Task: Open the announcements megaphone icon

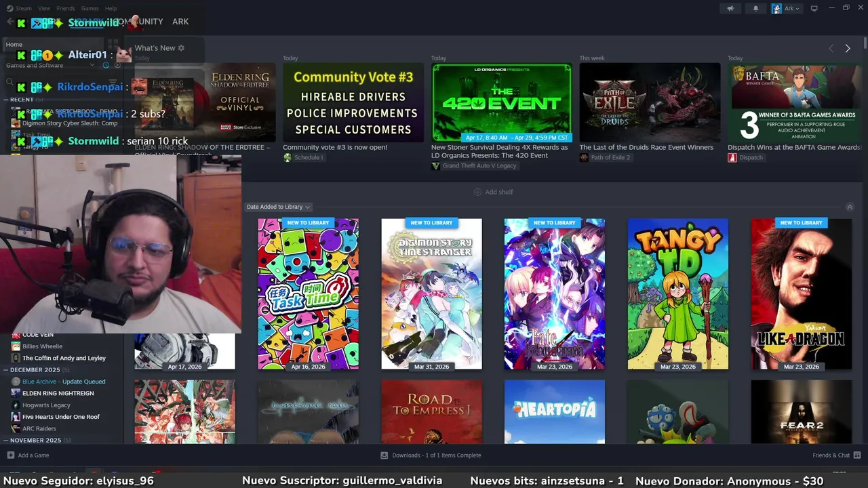Action: click(x=730, y=9)
